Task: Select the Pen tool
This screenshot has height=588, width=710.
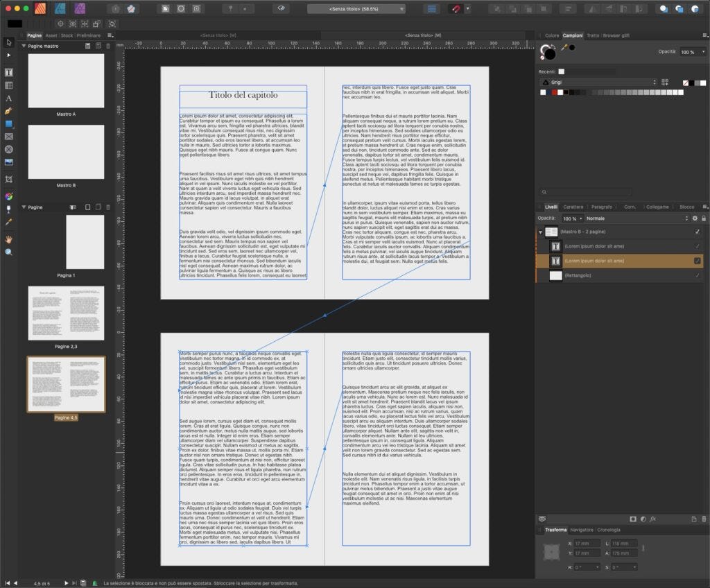Action: [8, 112]
